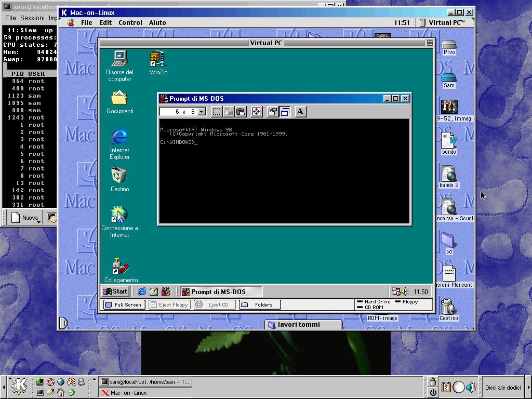This screenshot has height=399, width=532.
Task: Click the Eject CD button
Action: click(215, 304)
